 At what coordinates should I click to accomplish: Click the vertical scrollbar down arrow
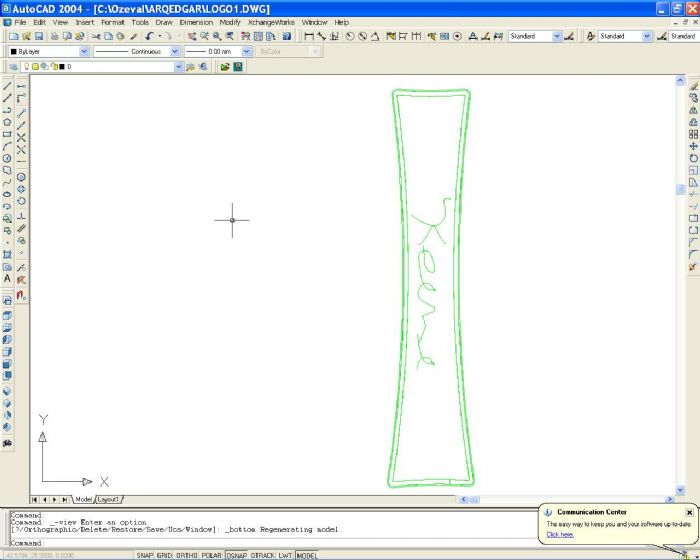680,490
